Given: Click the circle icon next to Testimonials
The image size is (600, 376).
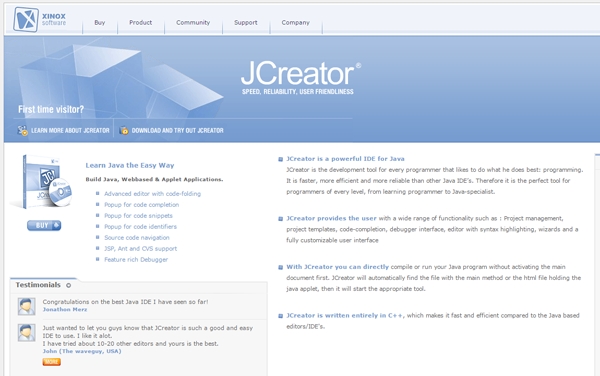Looking at the screenshot, I should 68,285.
